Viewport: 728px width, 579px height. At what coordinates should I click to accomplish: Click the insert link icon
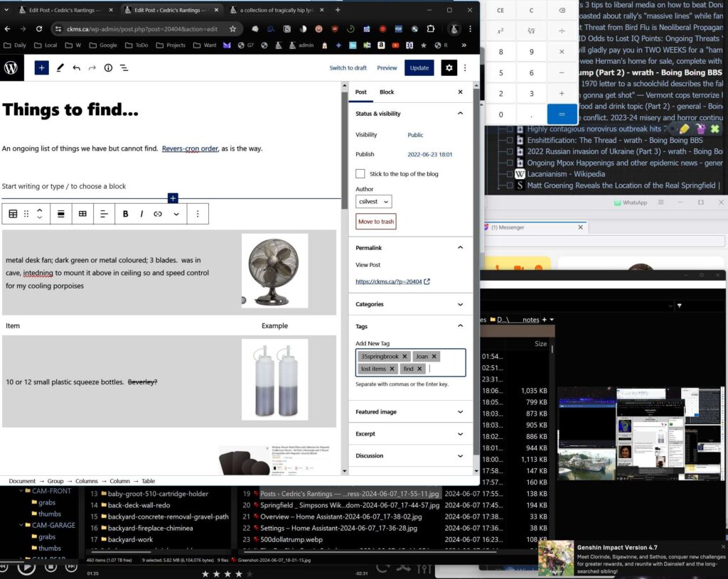coord(158,214)
